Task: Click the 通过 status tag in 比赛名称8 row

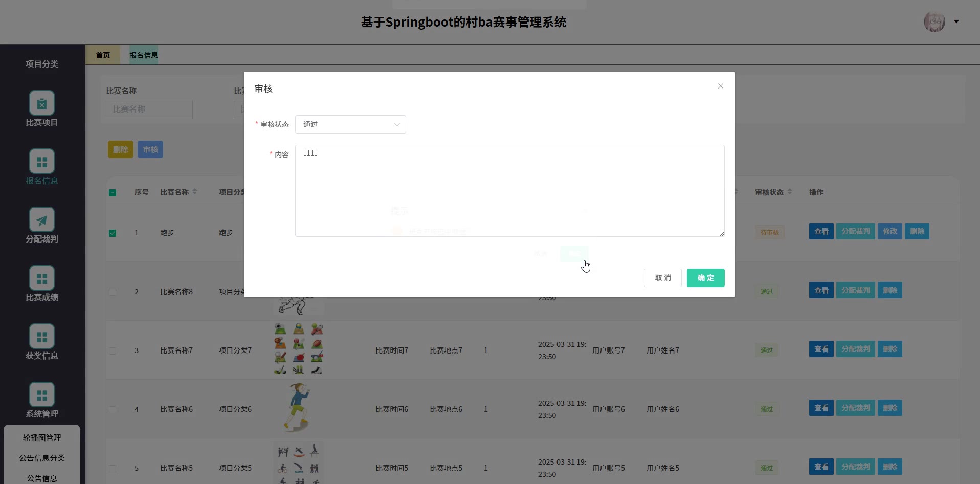Action: 767,292
